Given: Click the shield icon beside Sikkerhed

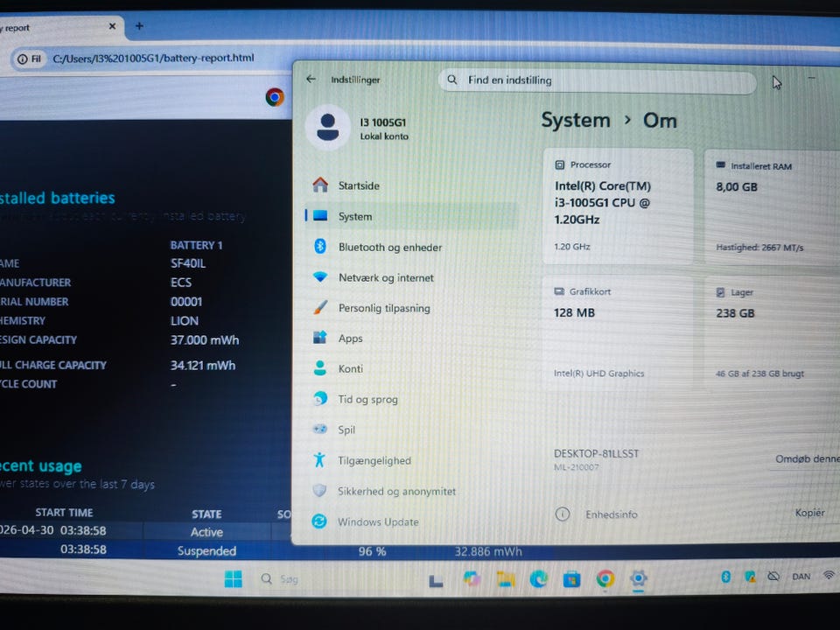Looking at the screenshot, I should pos(319,490).
